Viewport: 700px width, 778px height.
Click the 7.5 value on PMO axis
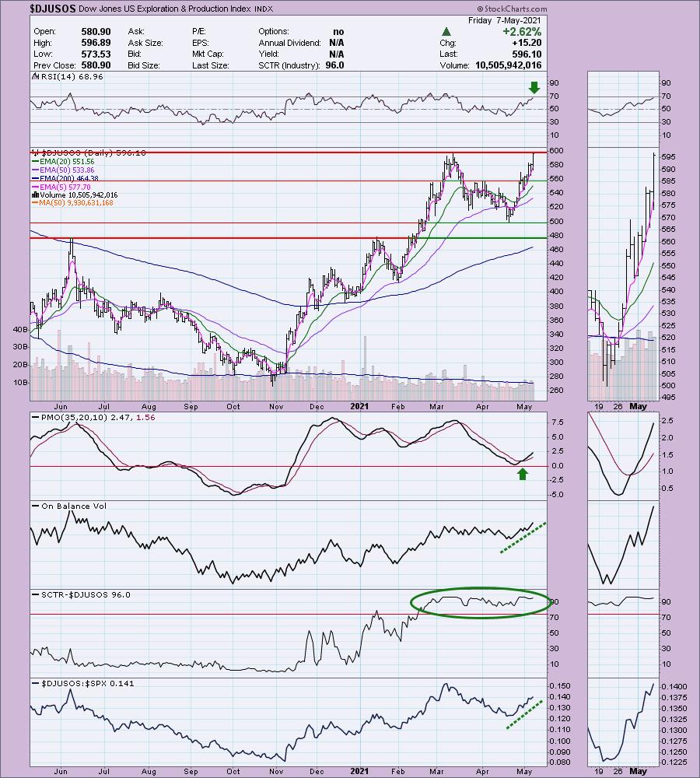tap(558, 422)
